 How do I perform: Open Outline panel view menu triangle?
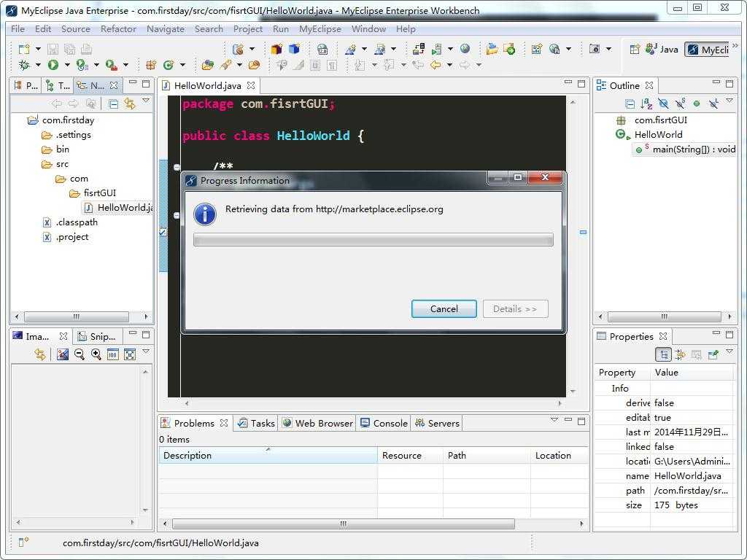tap(729, 101)
